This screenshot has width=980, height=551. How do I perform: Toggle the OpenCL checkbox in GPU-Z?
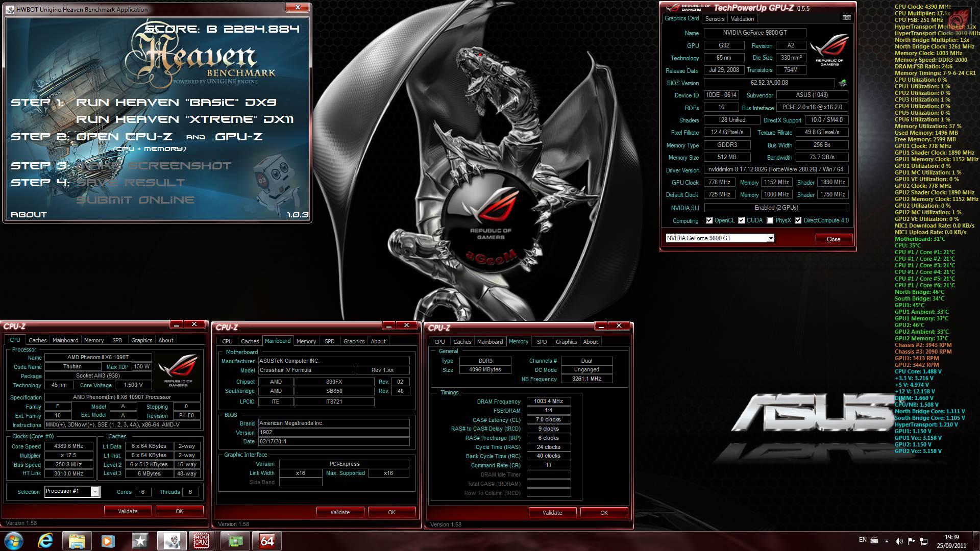[709, 220]
